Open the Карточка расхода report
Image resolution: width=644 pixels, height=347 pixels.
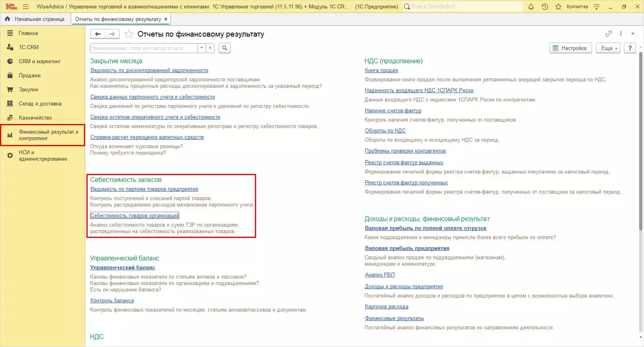[387, 307]
